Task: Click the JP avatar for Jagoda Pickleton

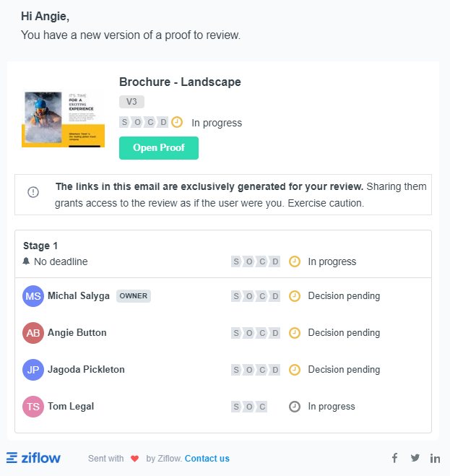Action: [x=33, y=370]
